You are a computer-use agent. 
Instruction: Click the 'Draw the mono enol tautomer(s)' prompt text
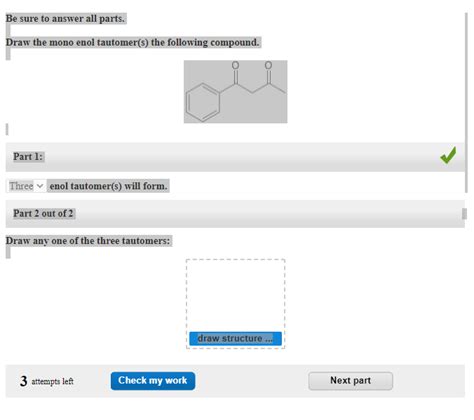pyautogui.click(x=132, y=43)
